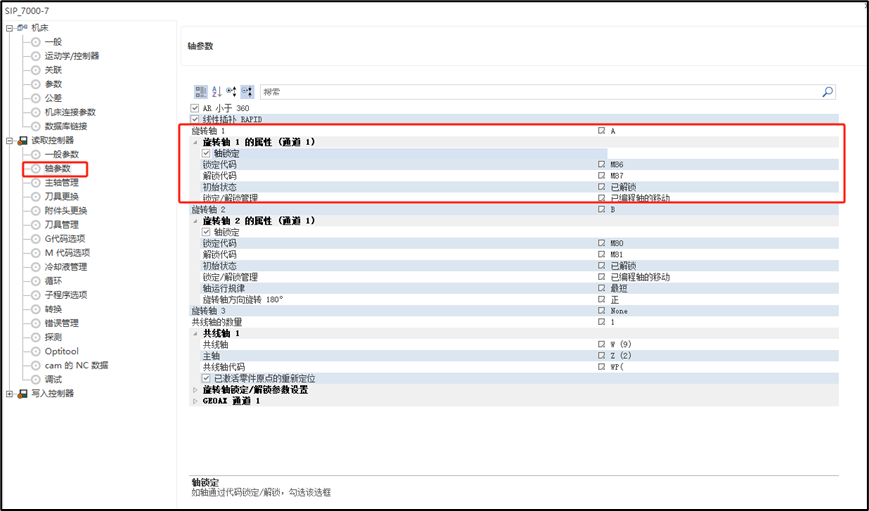Click the magnifier search icon
The image size is (869, 511).
click(827, 92)
